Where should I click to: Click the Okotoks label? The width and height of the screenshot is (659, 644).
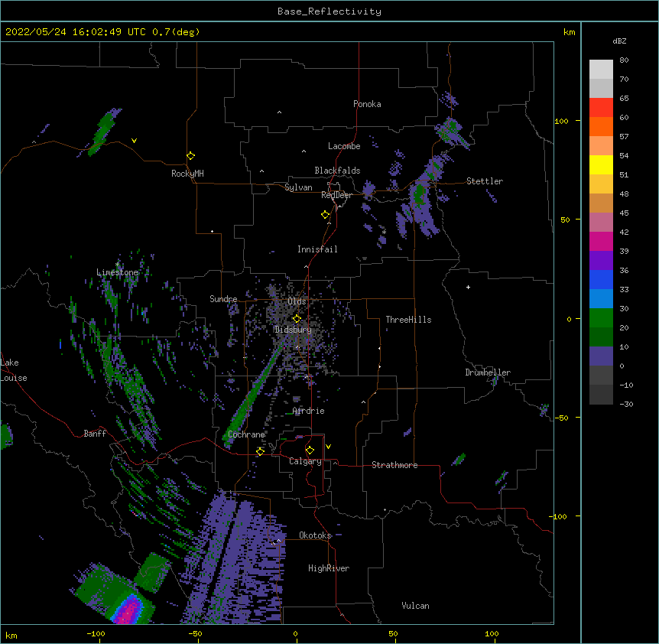click(x=315, y=535)
